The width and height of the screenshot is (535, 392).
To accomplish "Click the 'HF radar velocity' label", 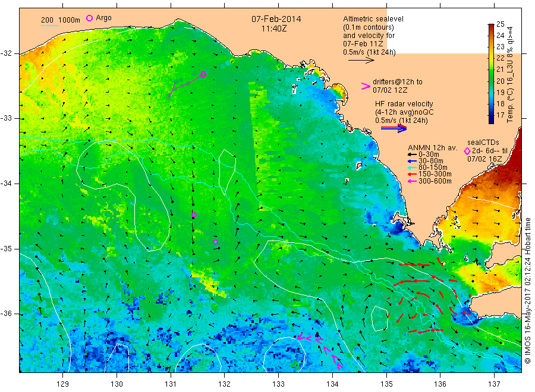I will pyautogui.click(x=404, y=103).
